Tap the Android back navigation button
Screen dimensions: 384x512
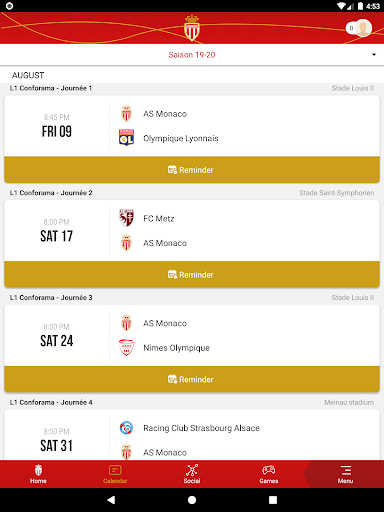click(x=111, y=500)
